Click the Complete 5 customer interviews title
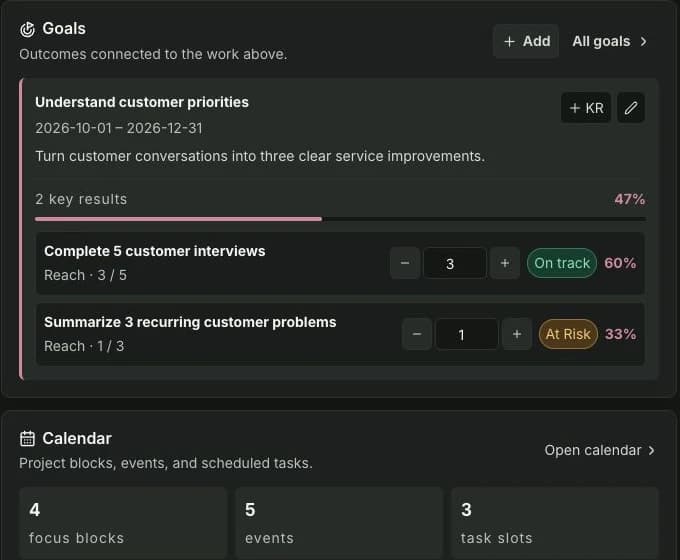The width and height of the screenshot is (680, 560). pos(155,251)
